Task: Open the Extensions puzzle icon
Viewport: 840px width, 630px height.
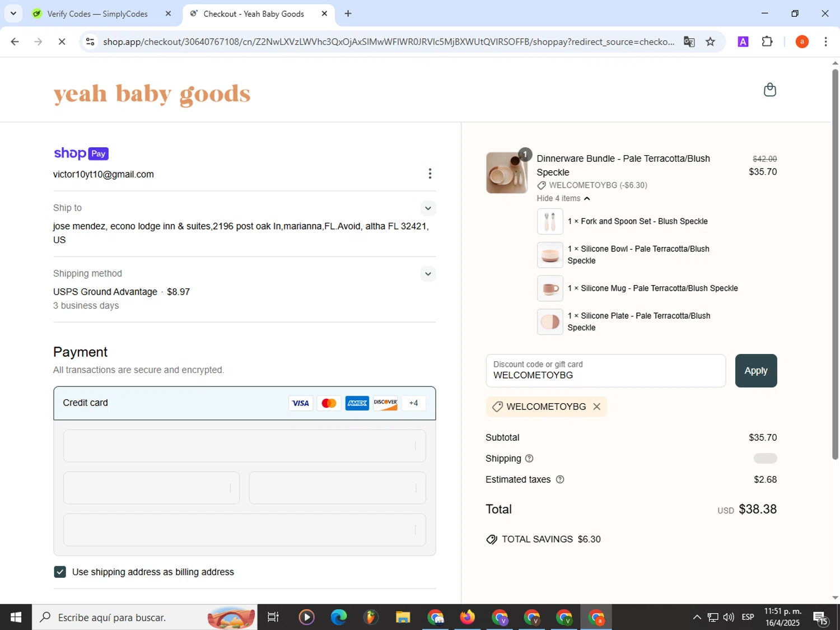Action: coord(767,41)
